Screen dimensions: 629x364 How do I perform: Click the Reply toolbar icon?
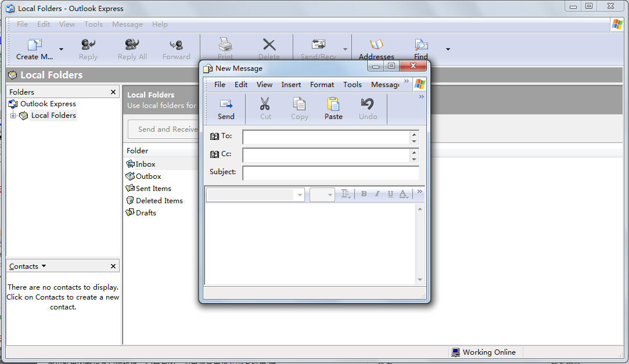(x=88, y=45)
